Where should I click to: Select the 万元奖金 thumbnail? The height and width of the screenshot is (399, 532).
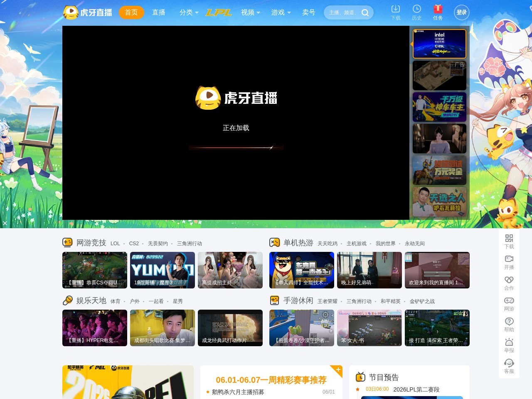[x=439, y=170]
